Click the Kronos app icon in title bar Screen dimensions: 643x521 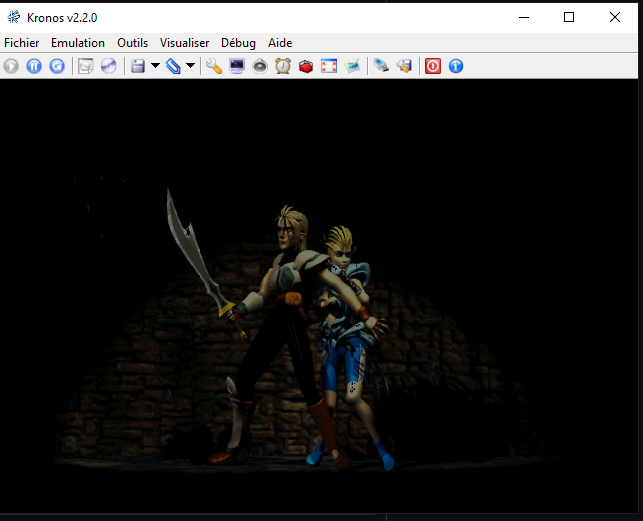tap(14, 17)
